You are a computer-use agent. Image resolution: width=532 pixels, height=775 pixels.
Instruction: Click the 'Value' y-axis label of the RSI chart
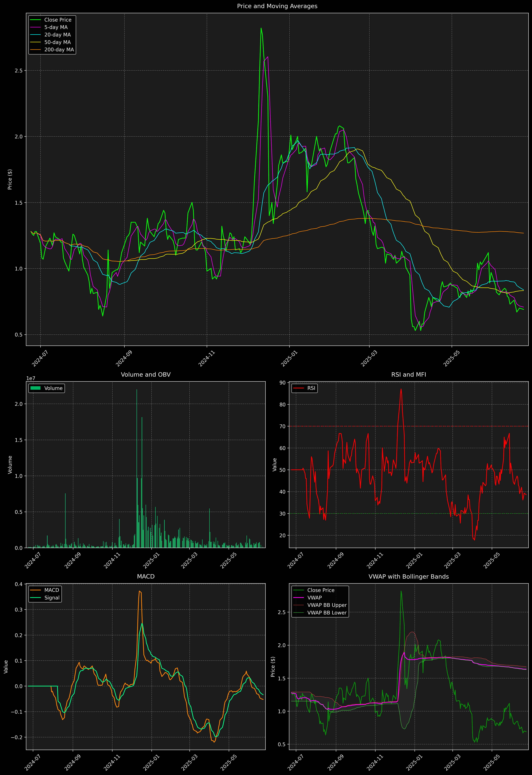coord(275,464)
